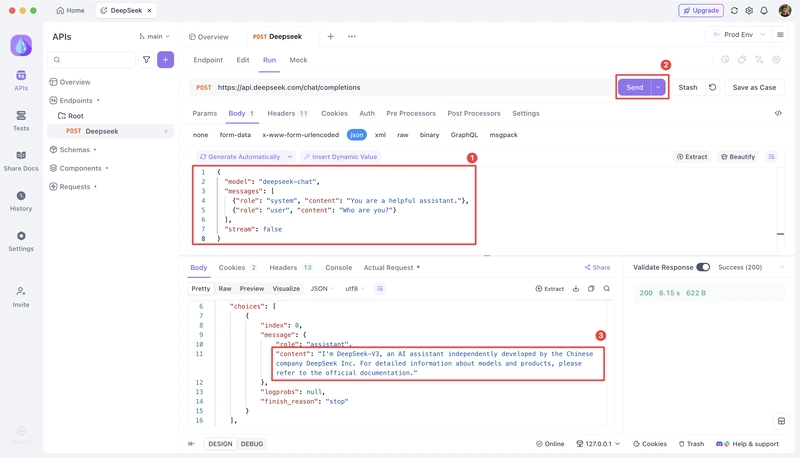The height and width of the screenshot is (458, 800).
Task: Open the response Console tab
Action: (339, 267)
